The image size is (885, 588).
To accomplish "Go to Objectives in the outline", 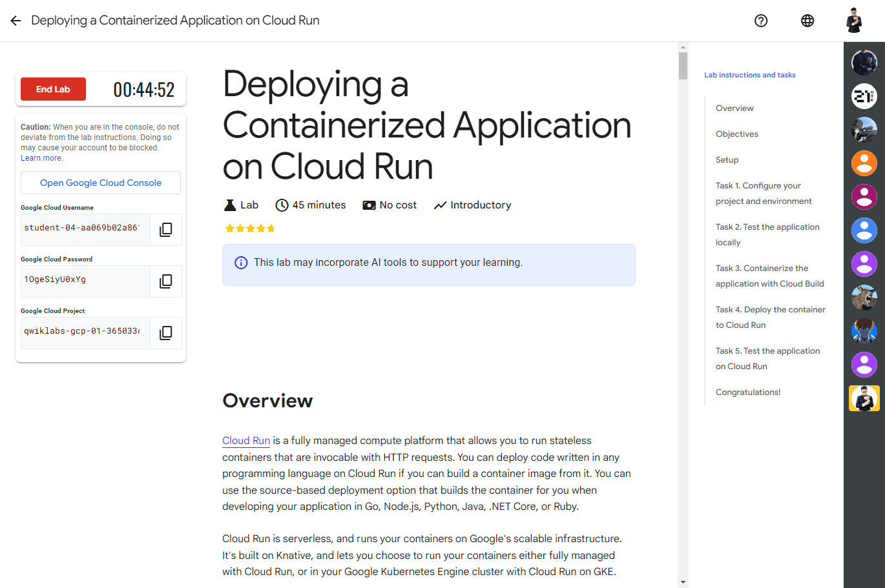I will [737, 134].
